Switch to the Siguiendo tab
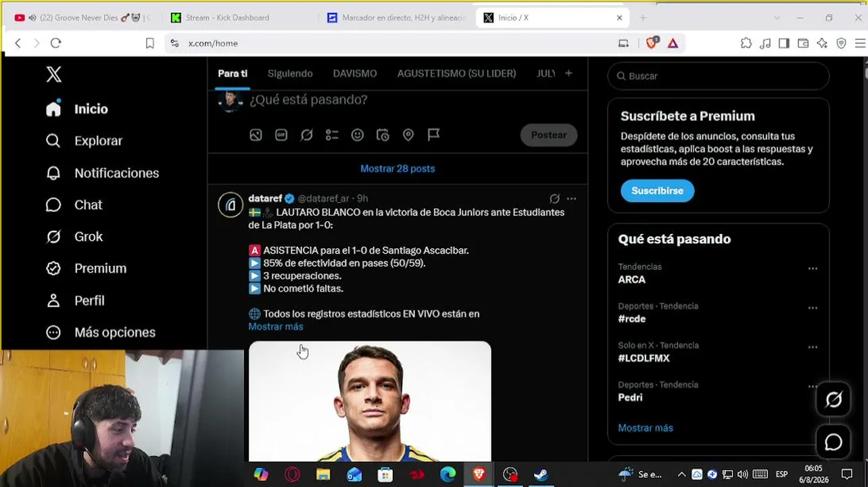Image resolution: width=868 pixels, height=487 pixels. pyautogui.click(x=290, y=73)
